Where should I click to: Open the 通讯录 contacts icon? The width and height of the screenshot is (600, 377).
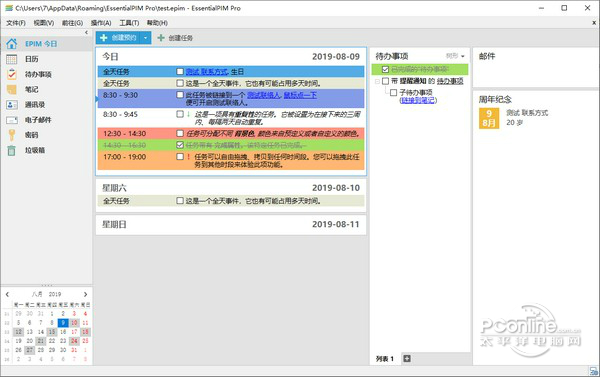11,104
